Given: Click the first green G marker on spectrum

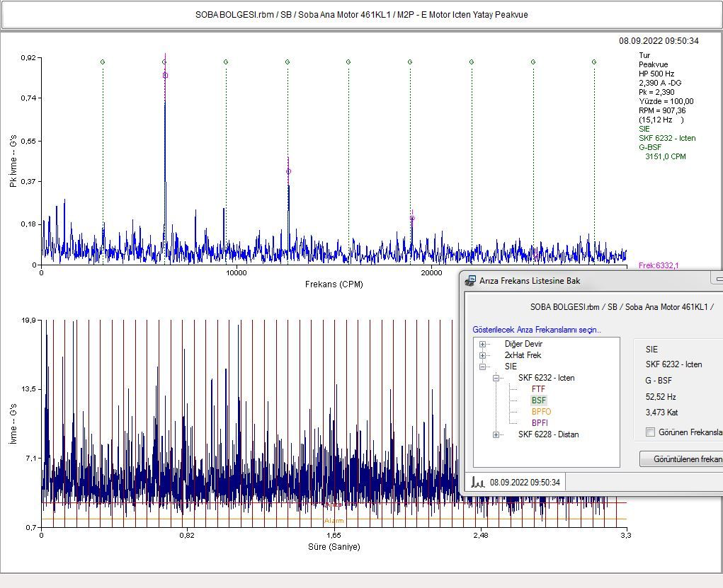Looking at the screenshot, I should pos(103,62).
